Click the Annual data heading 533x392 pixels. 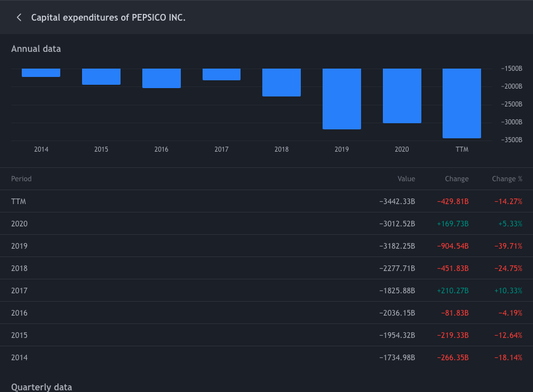(36, 49)
